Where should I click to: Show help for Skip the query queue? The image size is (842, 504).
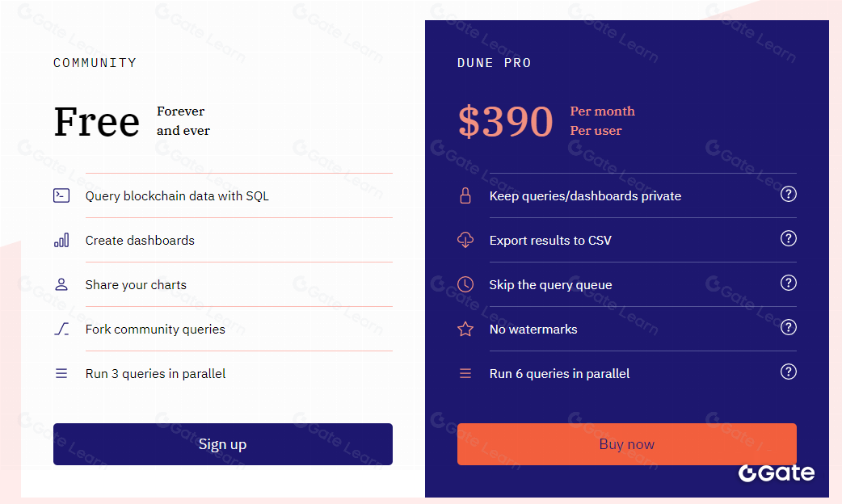(x=789, y=283)
